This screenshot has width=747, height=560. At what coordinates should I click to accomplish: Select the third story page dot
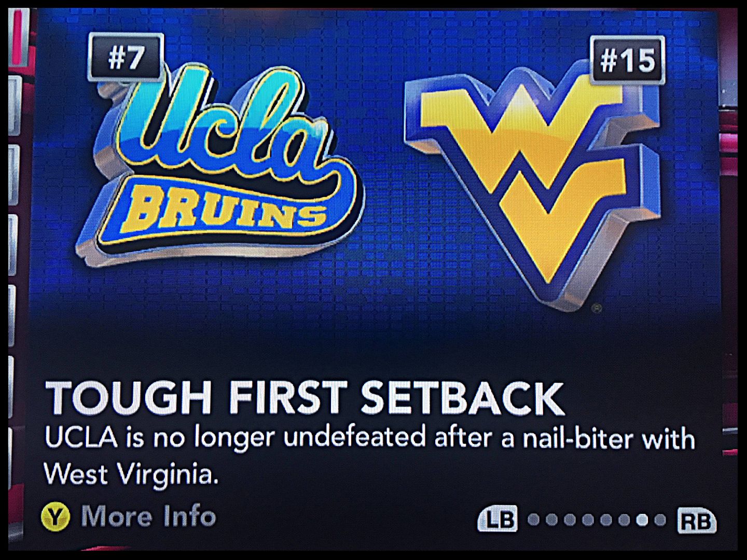coord(570,520)
